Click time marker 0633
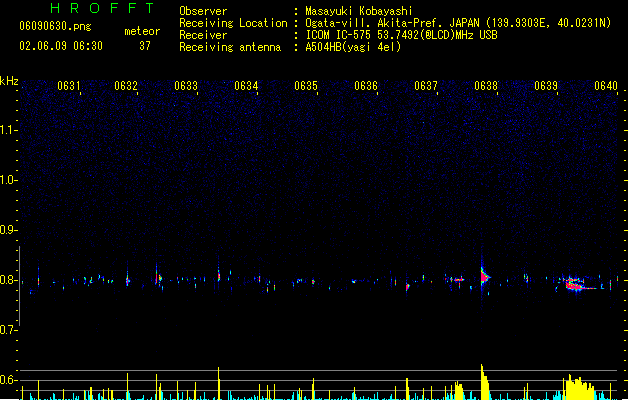The height and width of the screenshot is (400, 629). tap(186, 86)
